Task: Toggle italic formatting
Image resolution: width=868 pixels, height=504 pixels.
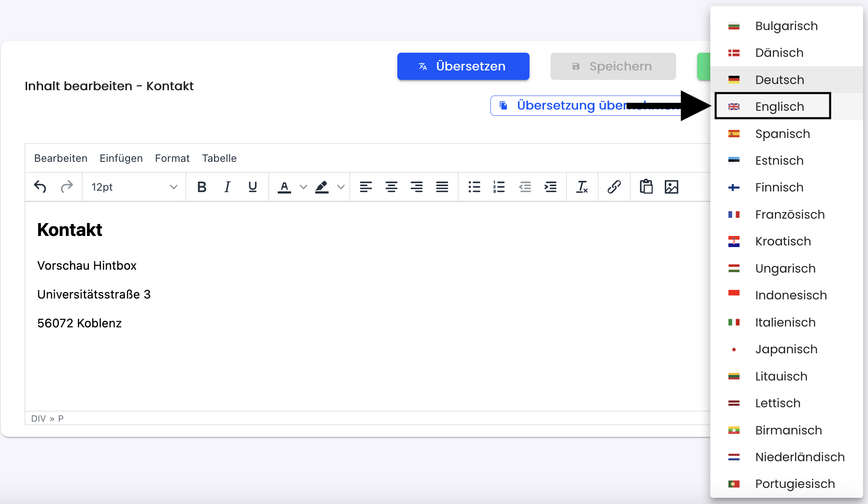Action: click(227, 187)
